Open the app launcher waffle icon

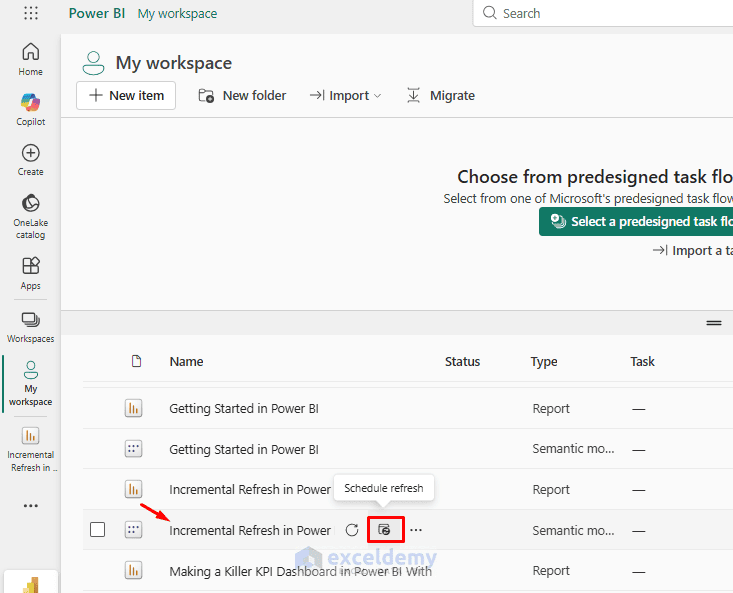[31, 13]
